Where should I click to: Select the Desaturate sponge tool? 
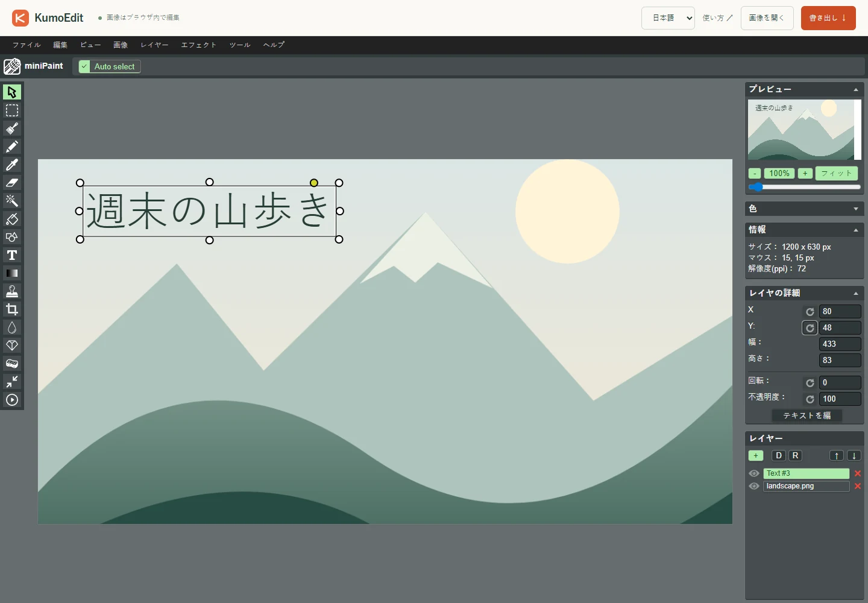[x=12, y=364]
